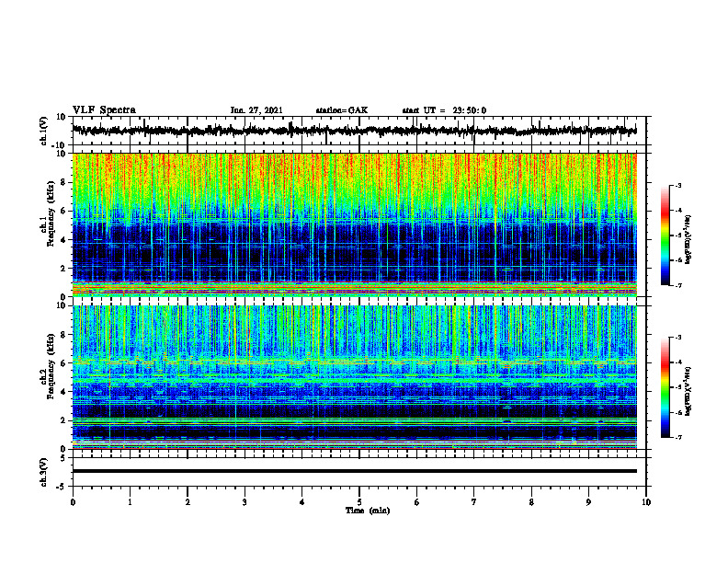Click the "4" kHz tick of ch.1 spectrogram
Screen dimensions: 728x563
tap(63, 240)
